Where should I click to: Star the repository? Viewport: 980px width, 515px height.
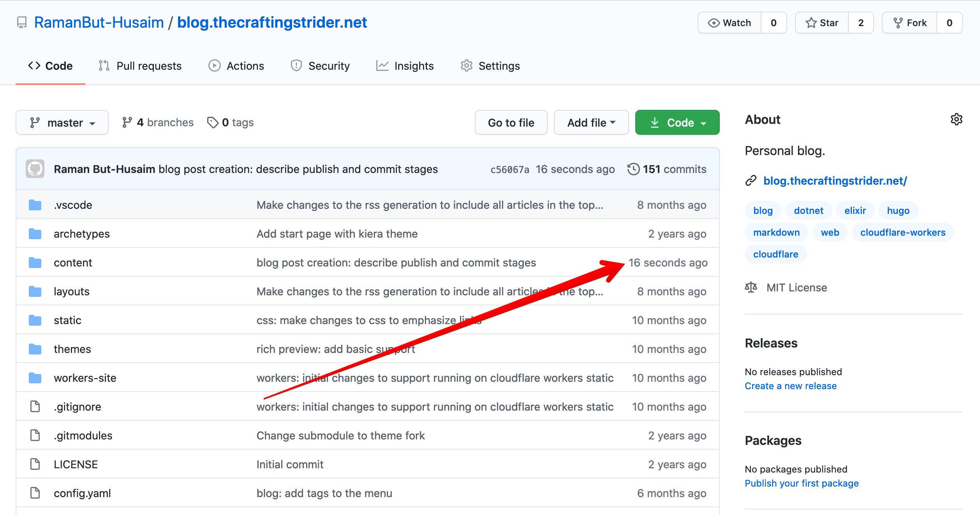click(822, 23)
